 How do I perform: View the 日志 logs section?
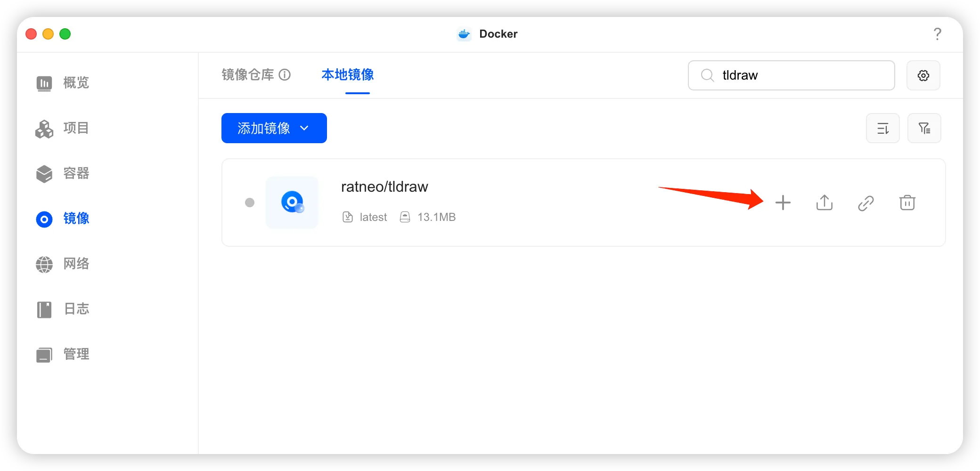point(62,309)
